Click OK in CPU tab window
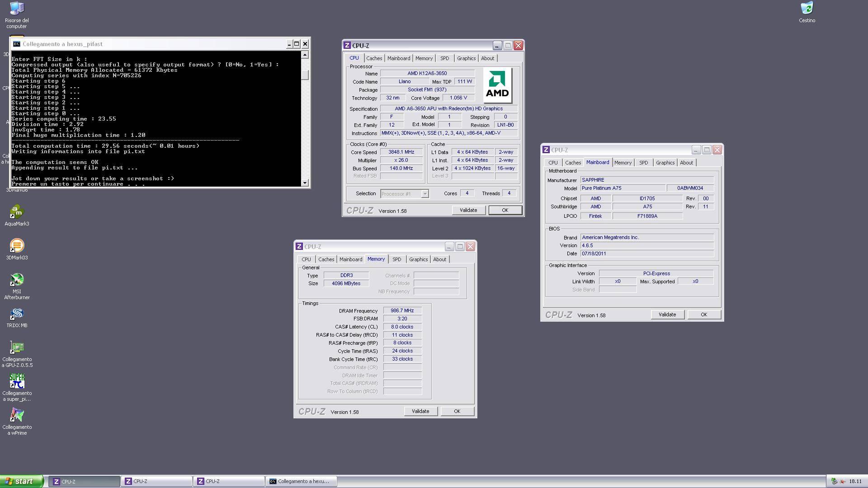The height and width of the screenshot is (488, 868). pyautogui.click(x=505, y=210)
